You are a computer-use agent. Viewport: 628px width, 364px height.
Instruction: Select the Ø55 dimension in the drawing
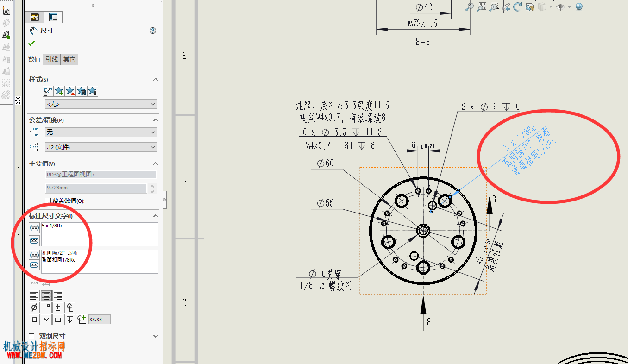[x=325, y=203]
